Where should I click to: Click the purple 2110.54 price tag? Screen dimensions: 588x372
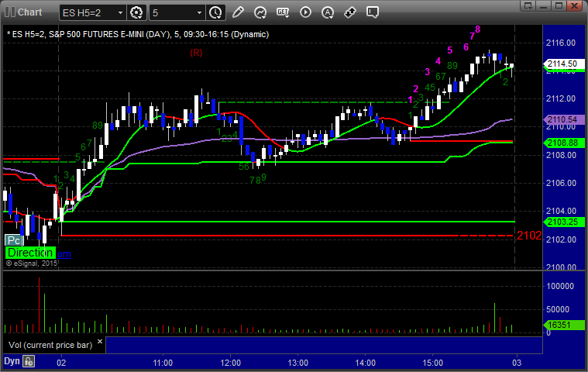coord(564,119)
